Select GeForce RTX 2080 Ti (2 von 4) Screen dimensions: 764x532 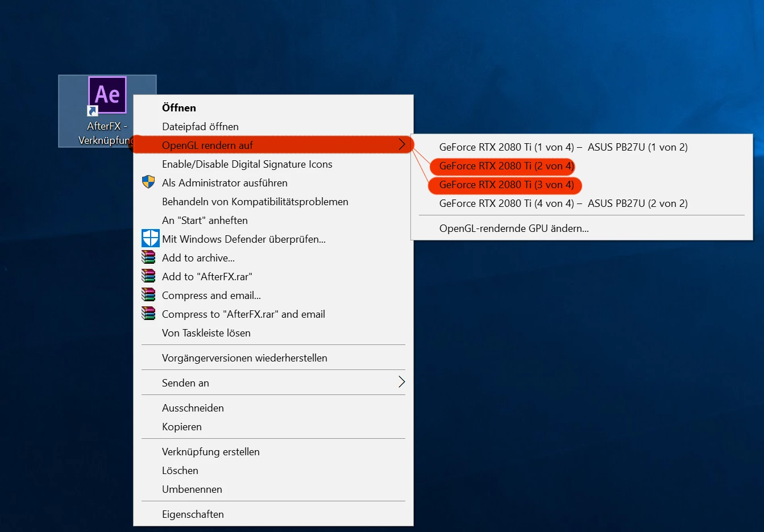point(582,165)
